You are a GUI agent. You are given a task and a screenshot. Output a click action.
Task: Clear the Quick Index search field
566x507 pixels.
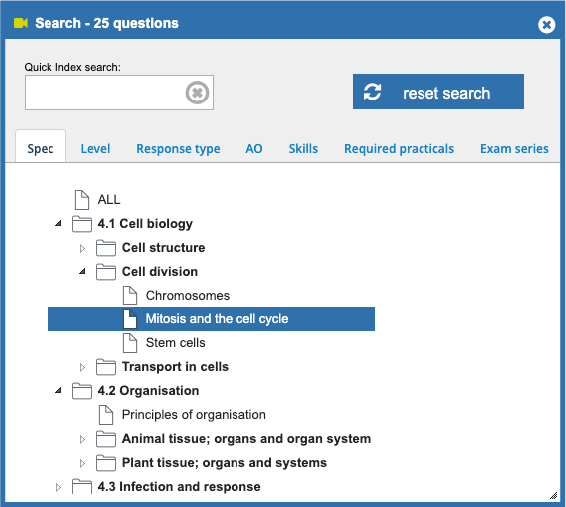coord(197,93)
